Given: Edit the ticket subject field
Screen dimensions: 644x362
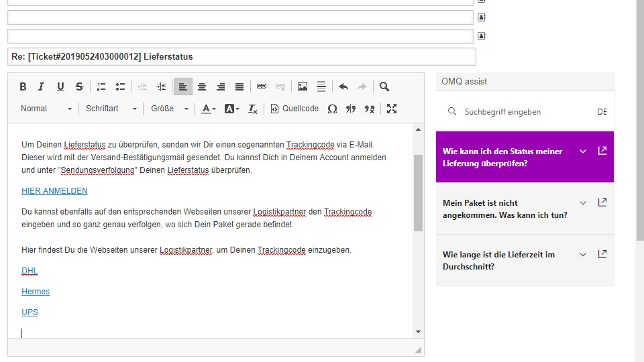Looking at the screenshot, I should click(241, 56).
